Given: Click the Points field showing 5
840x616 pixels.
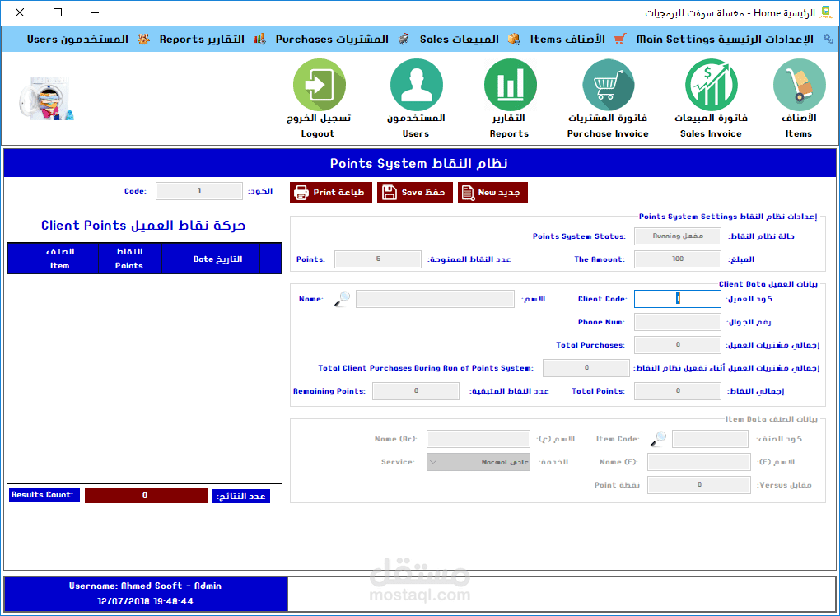Looking at the screenshot, I should [x=378, y=259].
